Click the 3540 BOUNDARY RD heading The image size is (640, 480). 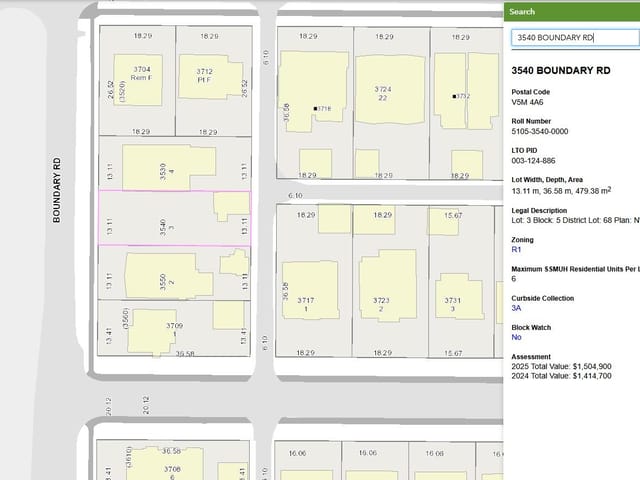(561, 71)
